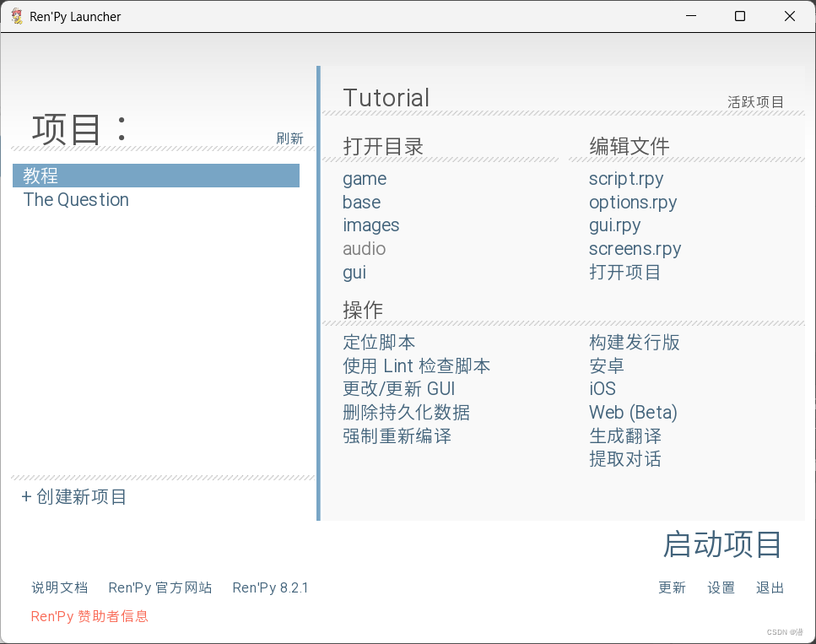Viewport: 816px width, 644px height.
Task: Click 更改/更新 GUI
Action: 398,389
